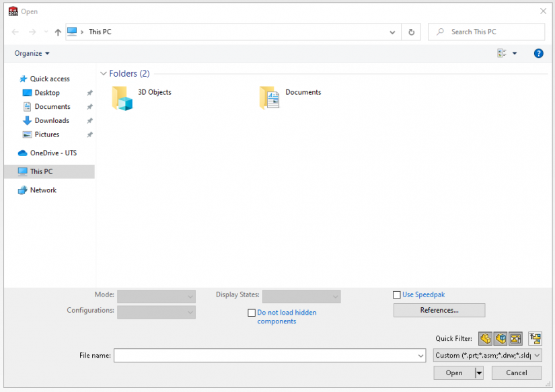Viewport: 555px width, 392px height.
Task: Click the Use Speedpak link text
Action: tap(423, 295)
